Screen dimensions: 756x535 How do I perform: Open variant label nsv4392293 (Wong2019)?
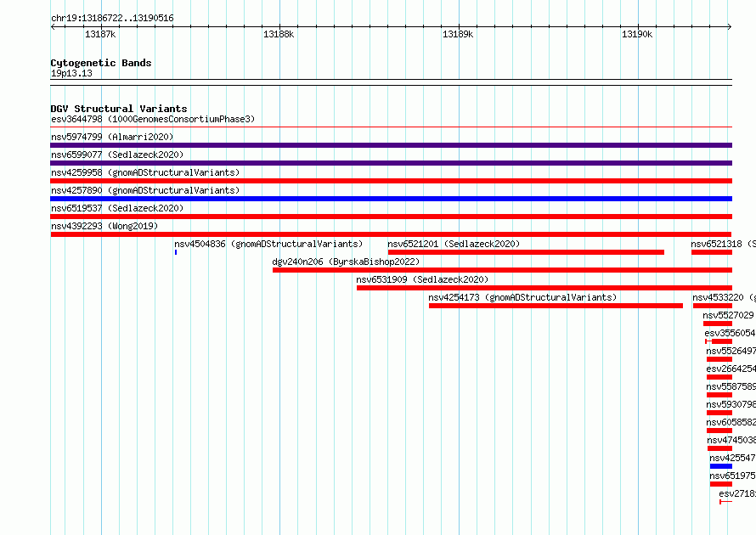click(x=104, y=226)
